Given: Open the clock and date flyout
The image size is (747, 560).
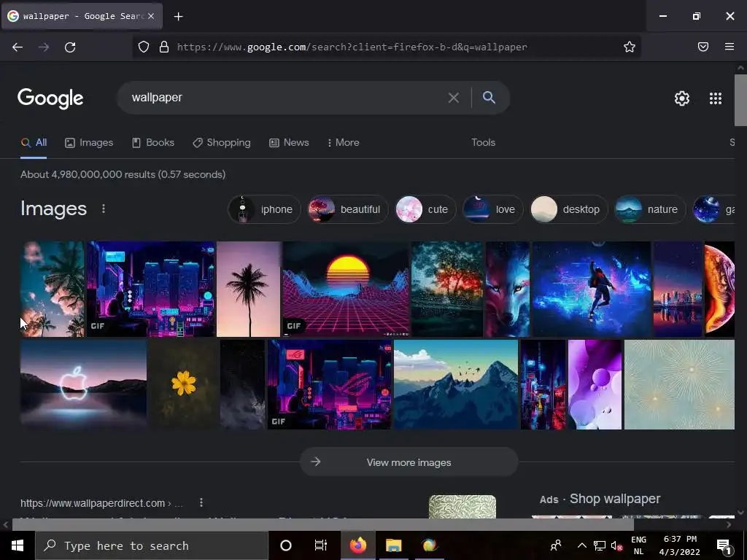Looking at the screenshot, I should [x=680, y=545].
